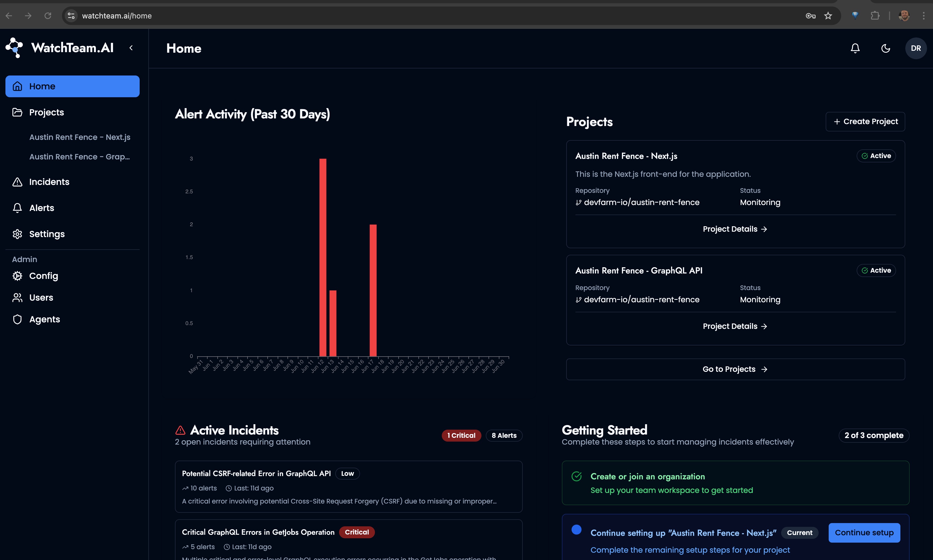The width and height of the screenshot is (933, 560).
Task: Open the browser extensions puzzle icon
Action: click(x=875, y=16)
